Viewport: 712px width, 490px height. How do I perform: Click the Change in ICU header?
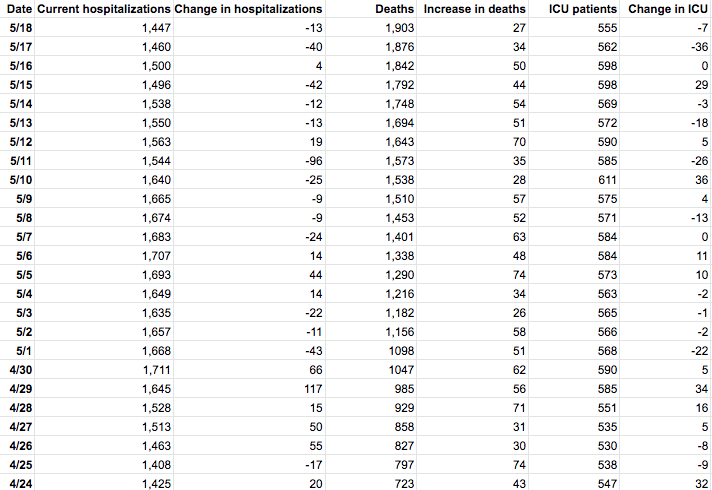click(x=668, y=9)
